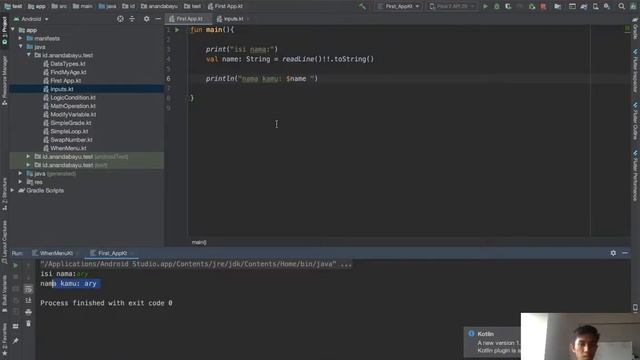Switch to the First App.kt editor tab
Screen dimensions: 640x360
click(189, 19)
